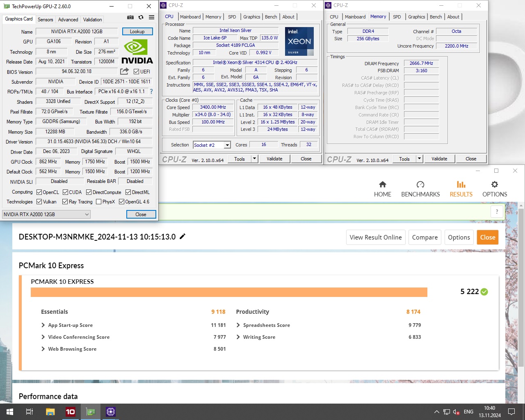Switch to PCMark 10 taskbar icon

[70, 412]
